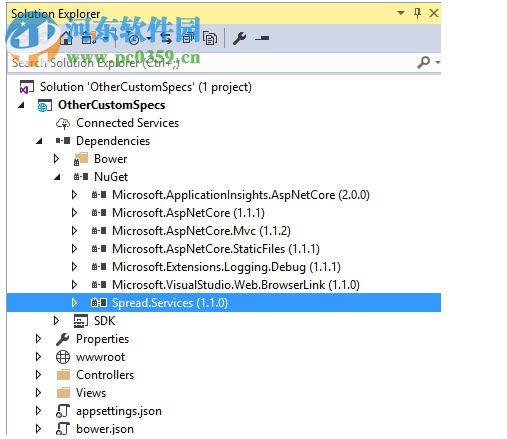The width and height of the screenshot is (507, 439).
Task: Click the Microsoft.AspNetCore.Mvc package icon
Action: pyautogui.click(x=99, y=231)
